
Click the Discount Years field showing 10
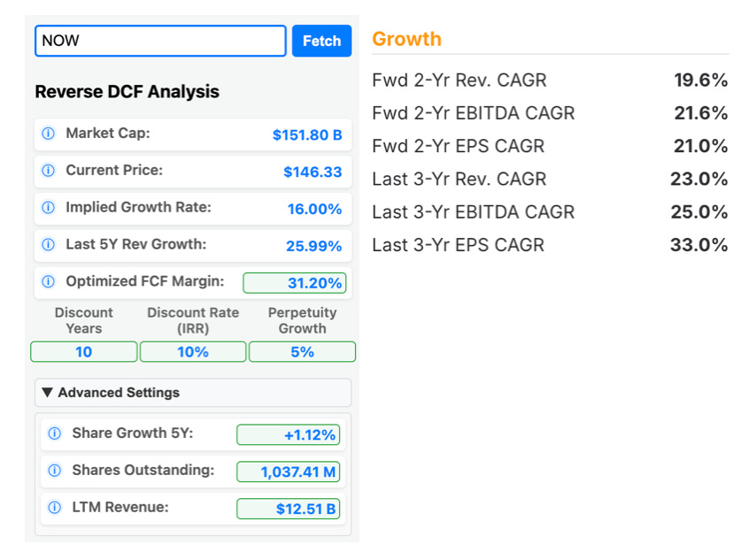point(83,352)
